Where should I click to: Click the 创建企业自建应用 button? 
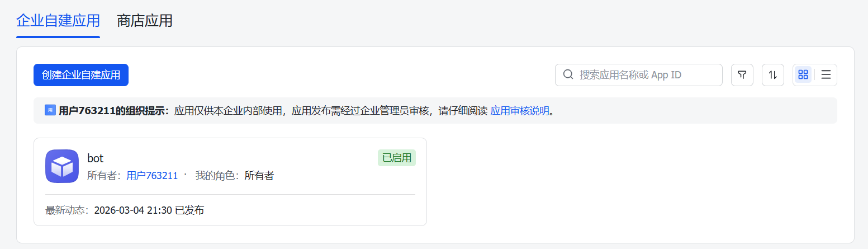[x=81, y=75]
